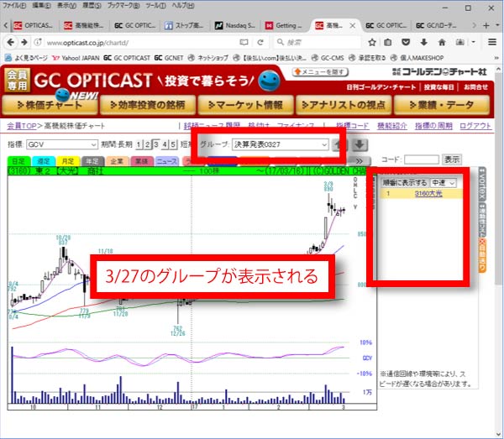The width and height of the screenshot is (504, 439).
Task: Open the ファイル menu
Action: click(x=14, y=6)
